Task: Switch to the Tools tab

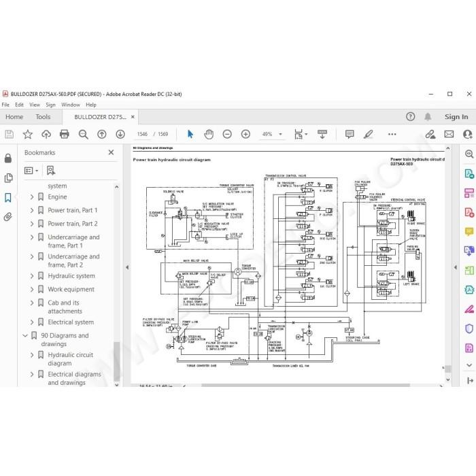Action: pyautogui.click(x=43, y=117)
